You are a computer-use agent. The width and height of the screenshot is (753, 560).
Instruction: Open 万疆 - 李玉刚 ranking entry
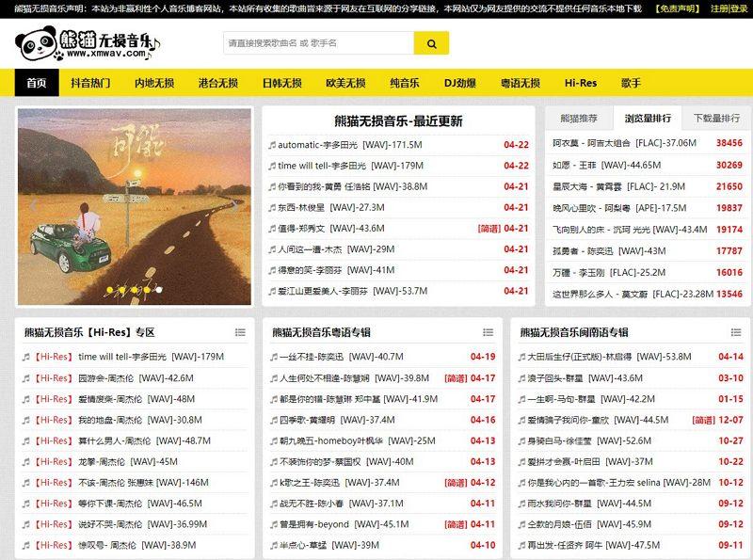pos(608,272)
